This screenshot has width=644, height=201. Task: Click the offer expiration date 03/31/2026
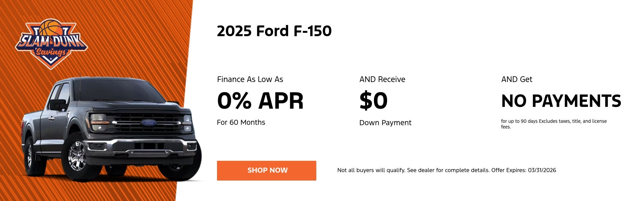542,170
